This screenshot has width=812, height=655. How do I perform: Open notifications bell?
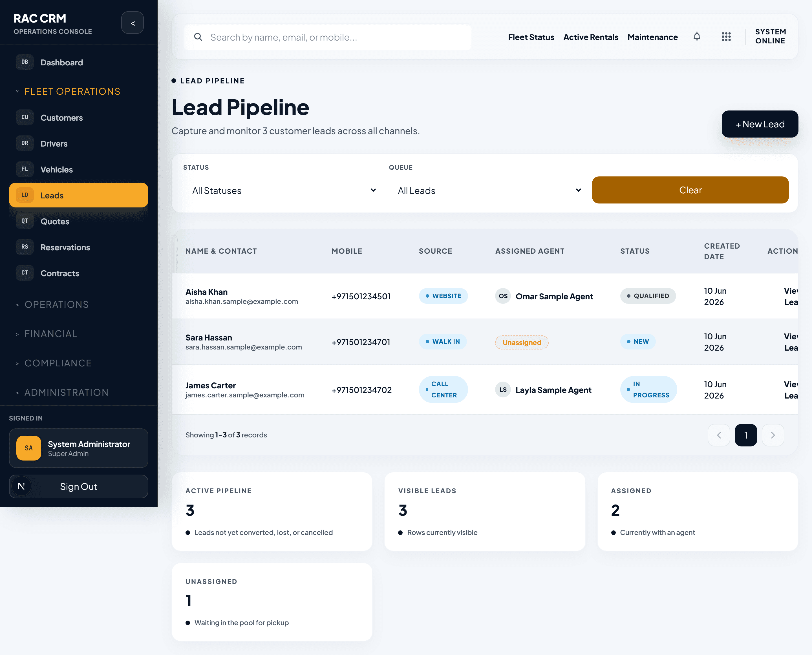point(697,37)
